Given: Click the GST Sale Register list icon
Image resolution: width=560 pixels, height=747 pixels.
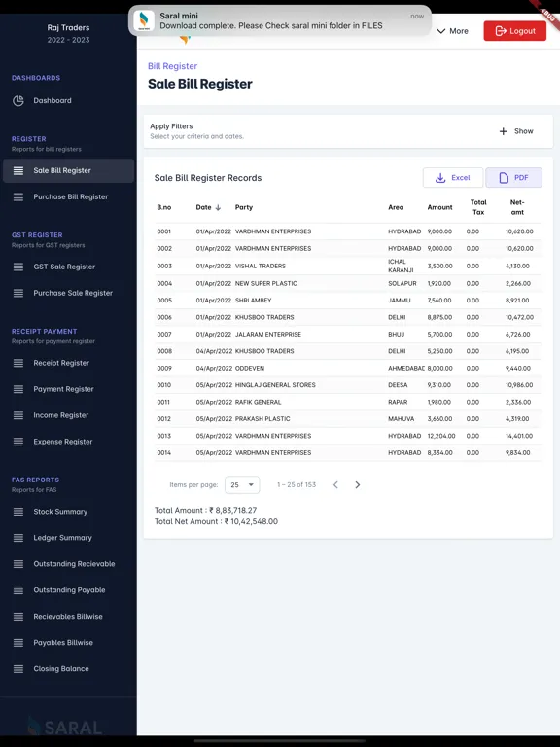Looking at the screenshot, I should point(18,267).
